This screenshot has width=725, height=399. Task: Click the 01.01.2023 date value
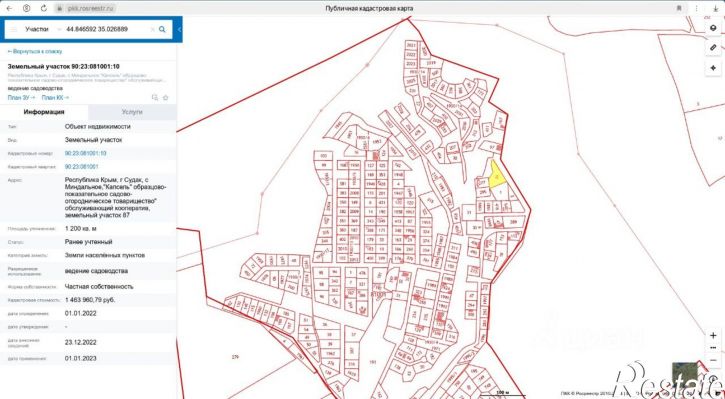tap(81, 358)
